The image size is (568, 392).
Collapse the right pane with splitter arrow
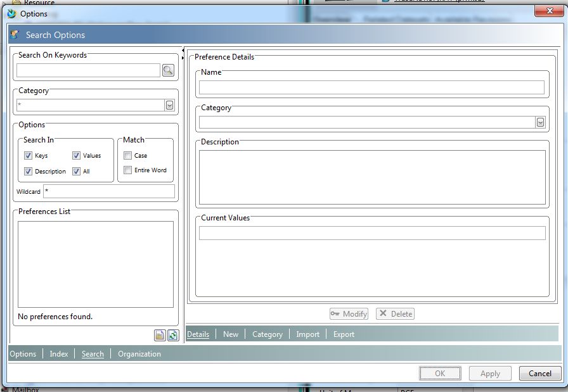coord(183,58)
